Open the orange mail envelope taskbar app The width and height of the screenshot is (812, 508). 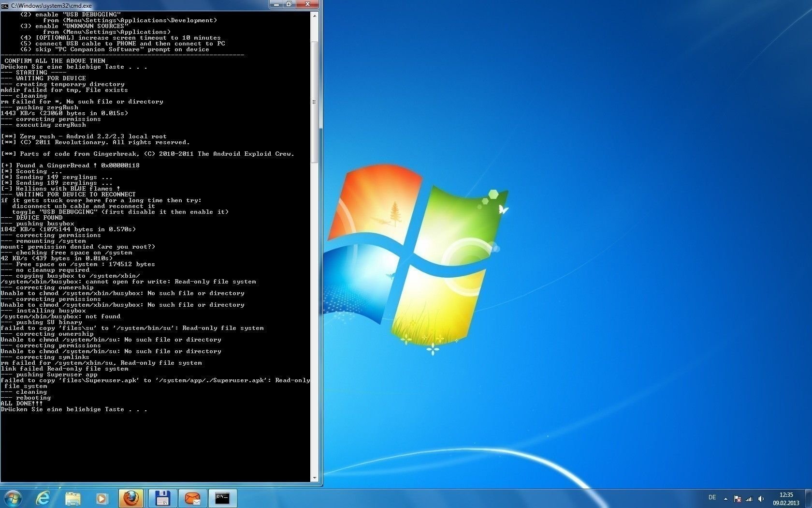click(x=192, y=498)
